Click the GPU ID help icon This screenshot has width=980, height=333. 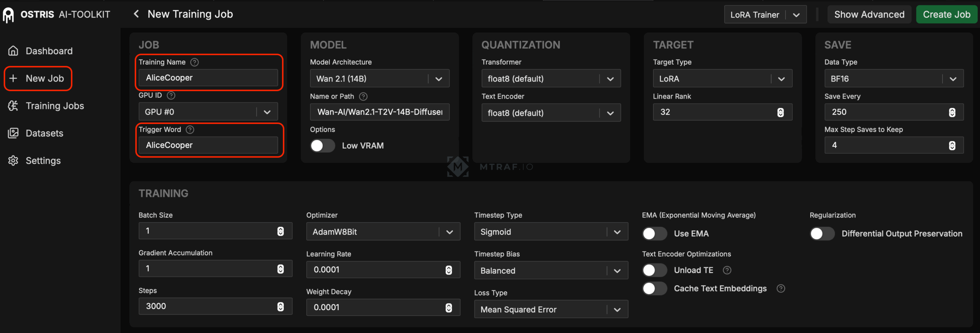click(x=171, y=96)
